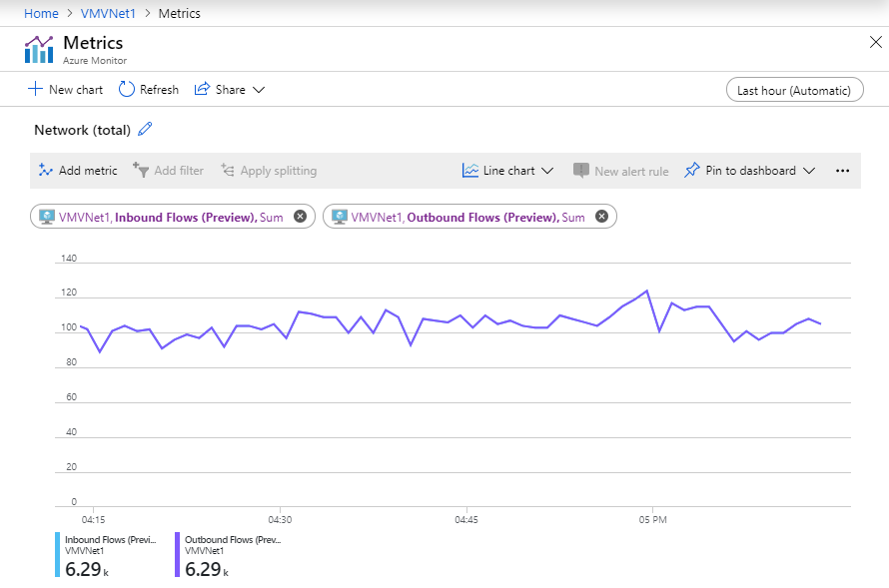
Task: Click the ellipsis menu for more chart options
Action: (x=844, y=170)
